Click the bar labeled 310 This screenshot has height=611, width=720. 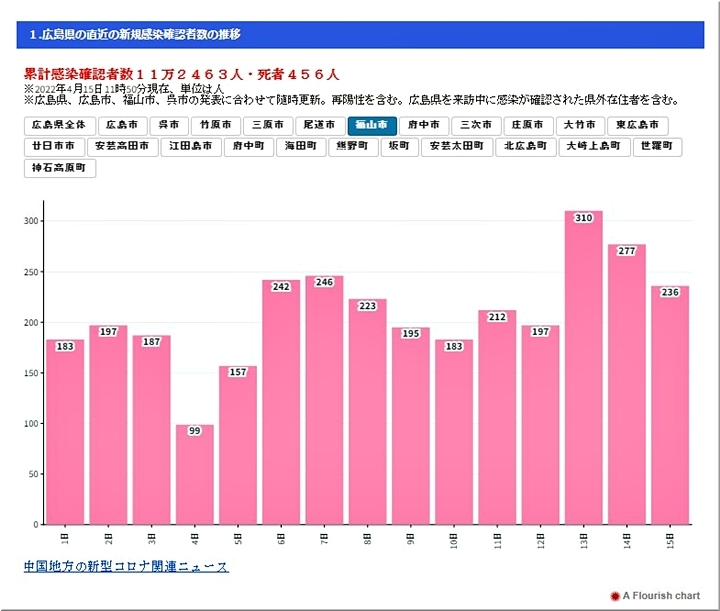pyautogui.click(x=584, y=368)
